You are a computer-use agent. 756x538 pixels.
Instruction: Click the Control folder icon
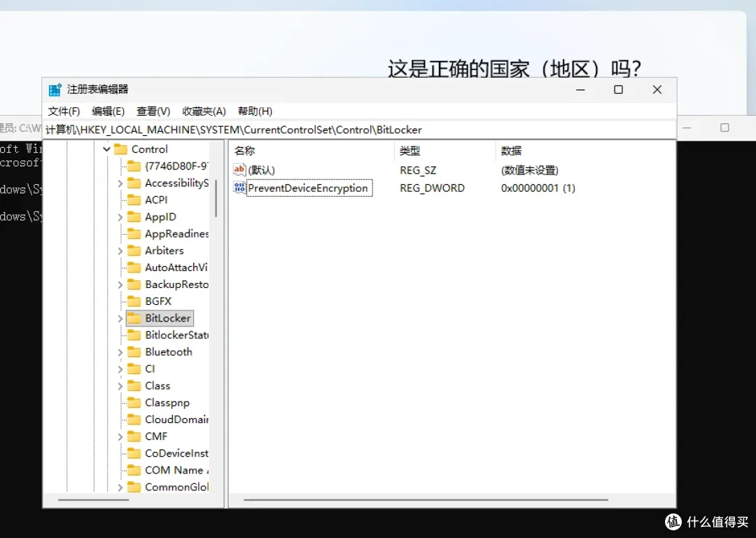click(120, 149)
